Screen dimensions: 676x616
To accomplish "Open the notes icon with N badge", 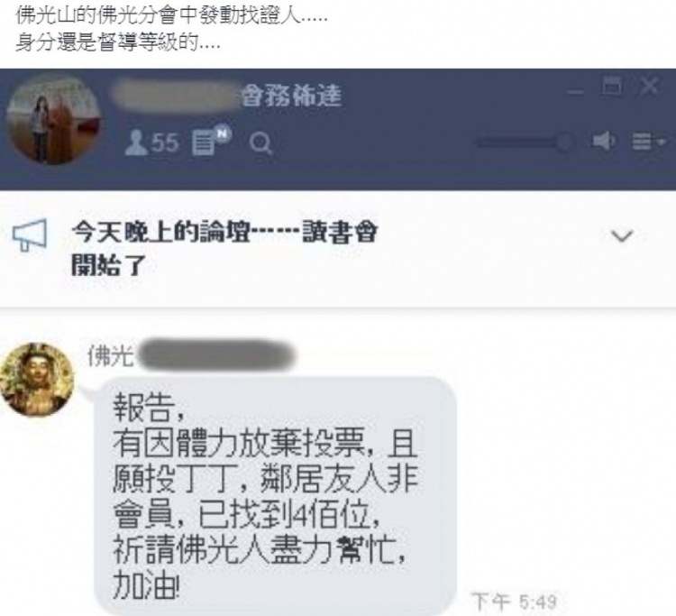I will point(211,140).
